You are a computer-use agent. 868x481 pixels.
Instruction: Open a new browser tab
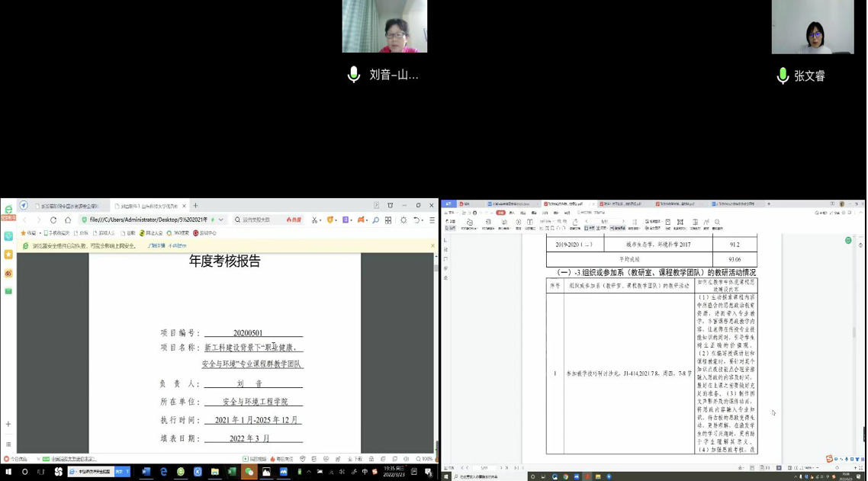195,206
